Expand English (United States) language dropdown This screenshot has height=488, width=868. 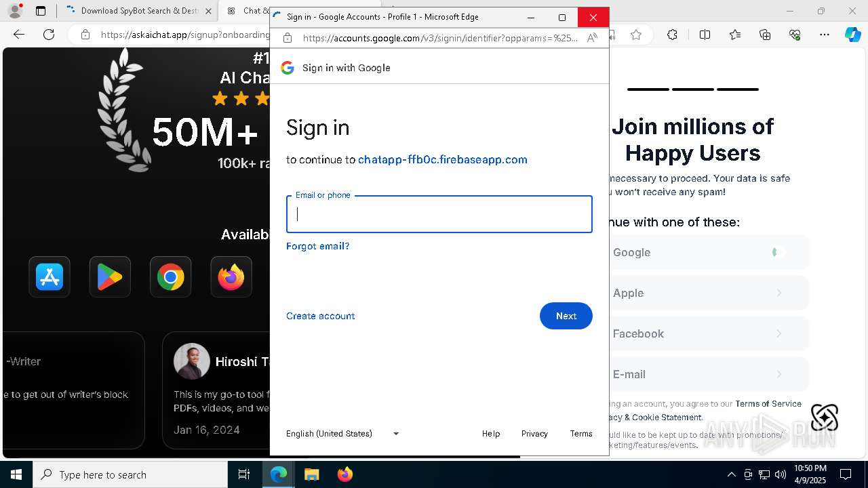pyautogui.click(x=342, y=434)
